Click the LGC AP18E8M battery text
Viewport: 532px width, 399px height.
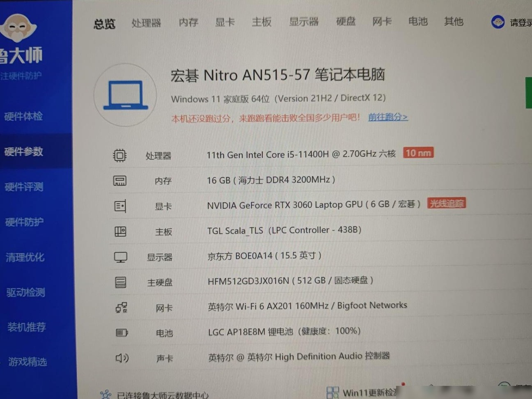point(284,331)
